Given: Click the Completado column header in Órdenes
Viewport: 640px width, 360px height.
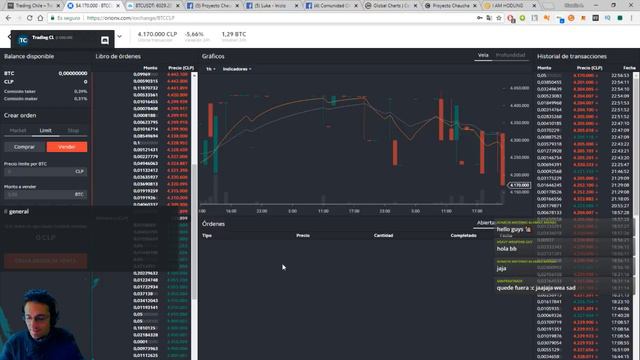Looking at the screenshot, I should 463,236.
